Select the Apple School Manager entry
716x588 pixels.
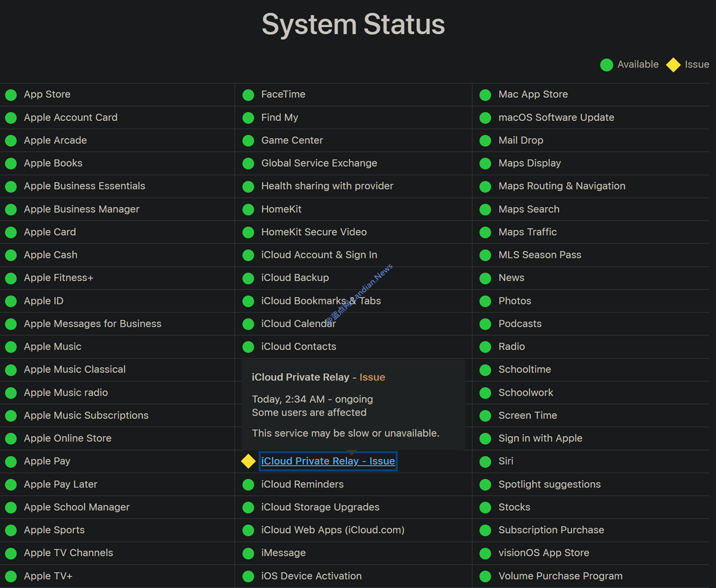[x=77, y=507]
